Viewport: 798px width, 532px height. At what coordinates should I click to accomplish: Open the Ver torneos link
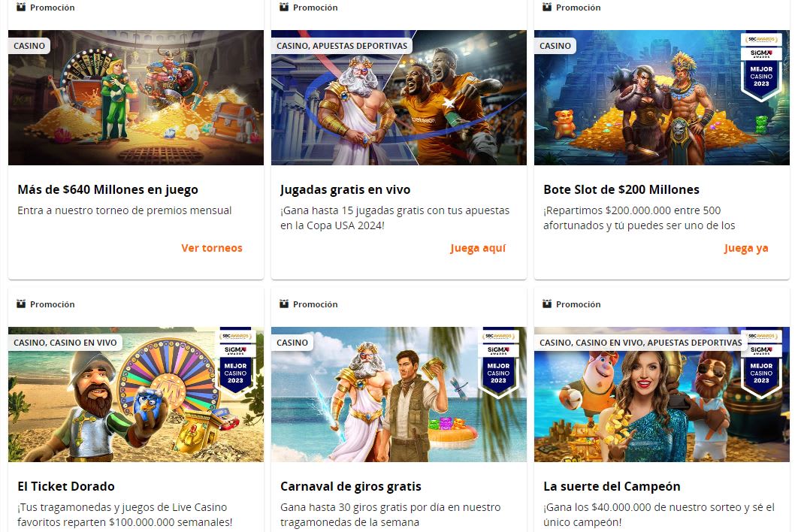coord(212,248)
